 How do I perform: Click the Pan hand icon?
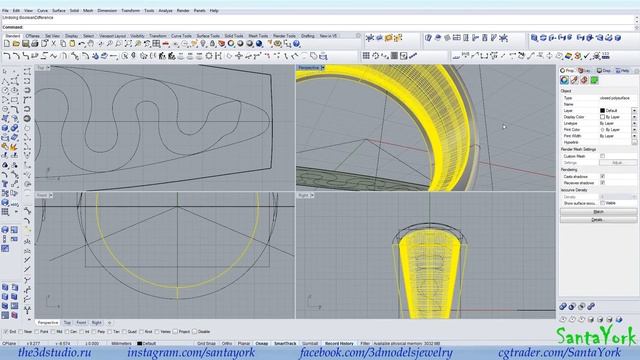click(x=91, y=44)
